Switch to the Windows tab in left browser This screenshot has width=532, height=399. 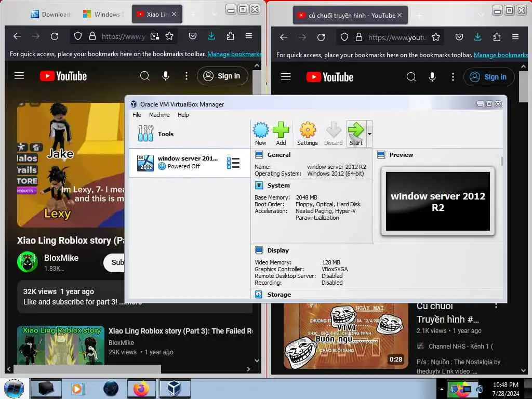(x=102, y=14)
